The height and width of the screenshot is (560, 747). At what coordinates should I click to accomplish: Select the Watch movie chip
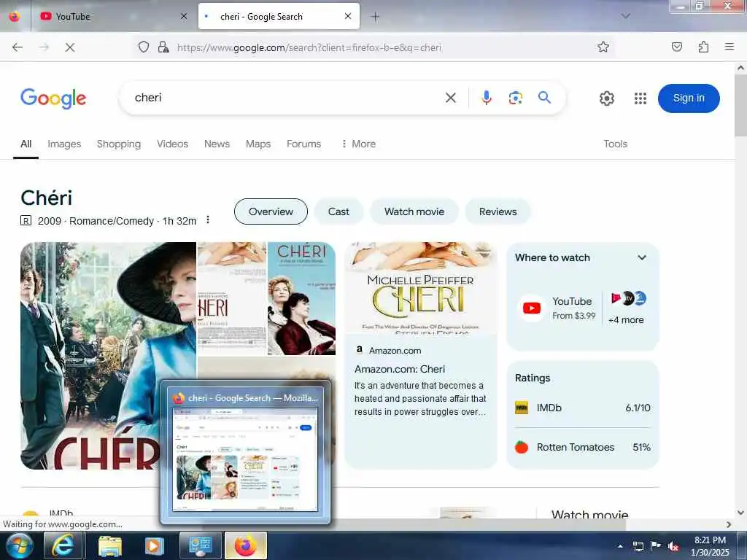tap(414, 211)
